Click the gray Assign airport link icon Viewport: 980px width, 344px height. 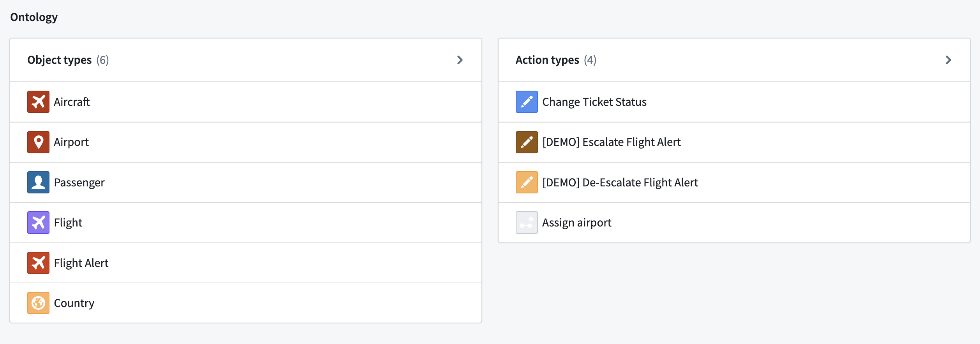(527, 223)
